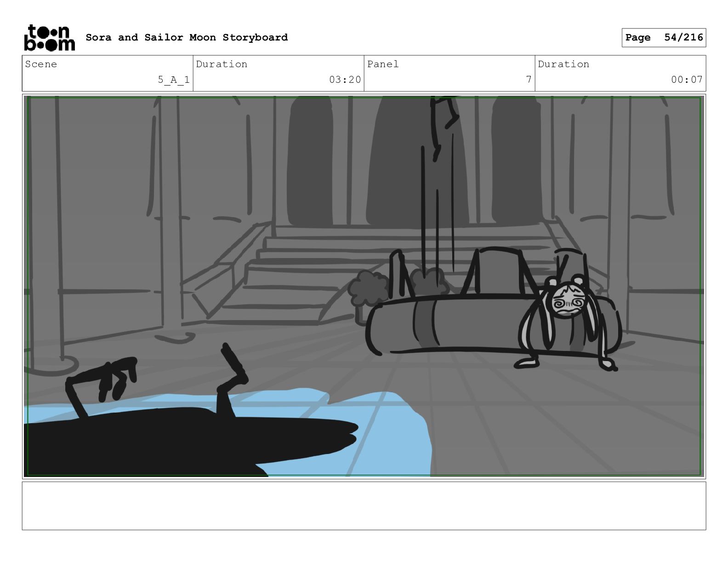Image resolution: width=728 pixels, height=563 pixels.
Task: Click the Duration label for the 00:07 value
Action: pos(563,64)
